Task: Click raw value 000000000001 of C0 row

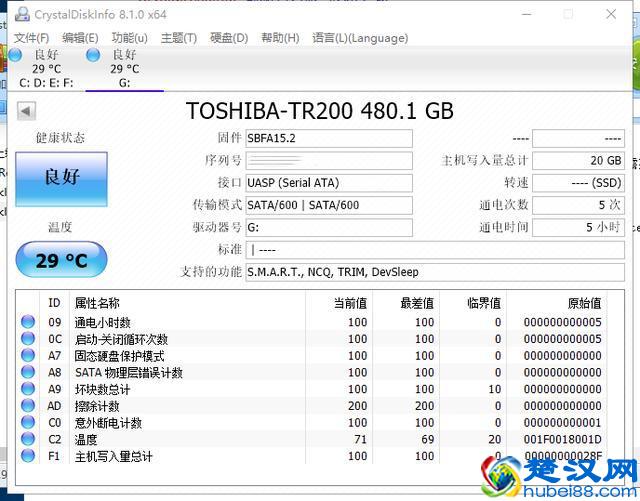Action: point(562,423)
